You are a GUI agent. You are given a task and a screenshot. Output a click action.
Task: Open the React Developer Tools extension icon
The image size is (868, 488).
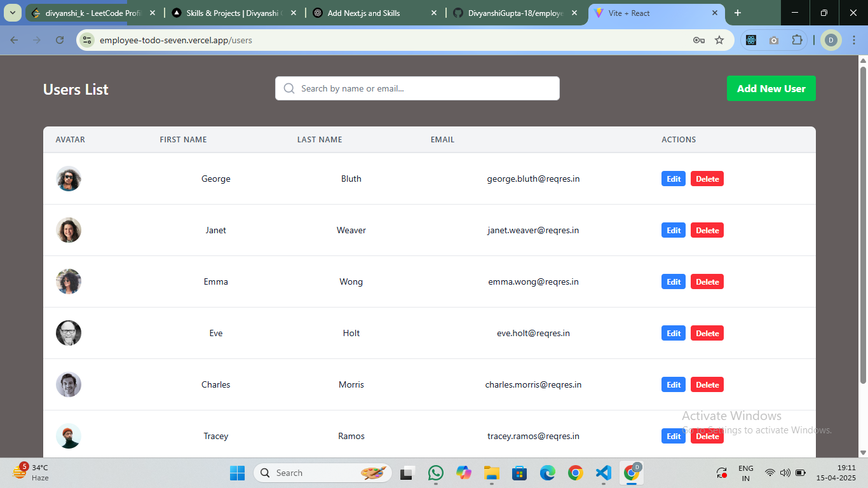click(751, 40)
